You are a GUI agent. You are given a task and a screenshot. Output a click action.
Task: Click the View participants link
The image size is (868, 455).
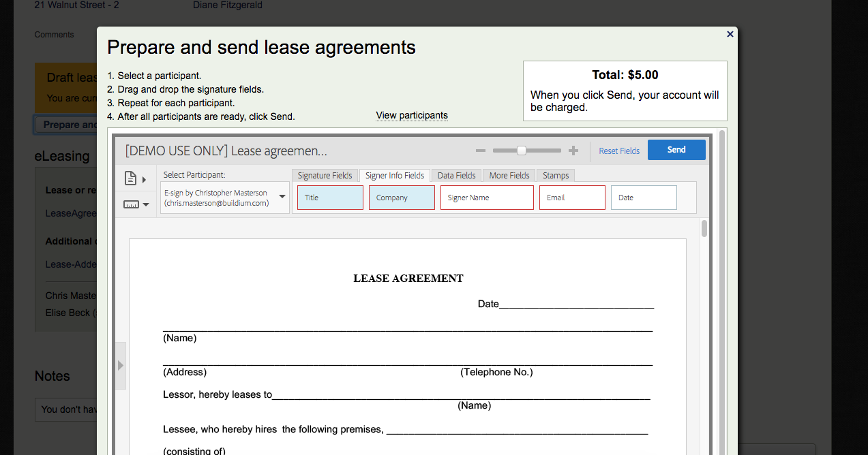point(412,116)
